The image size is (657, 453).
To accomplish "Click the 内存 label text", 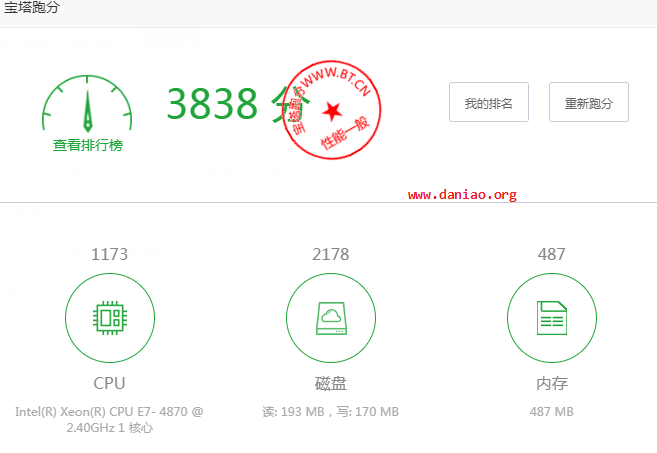I will (552, 383).
